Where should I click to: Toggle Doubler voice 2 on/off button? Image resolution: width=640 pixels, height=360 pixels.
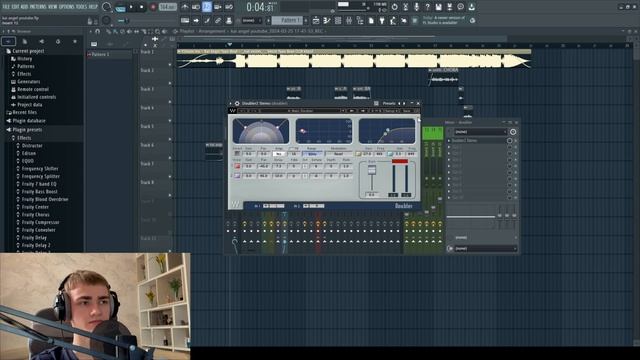tap(237, 176)
